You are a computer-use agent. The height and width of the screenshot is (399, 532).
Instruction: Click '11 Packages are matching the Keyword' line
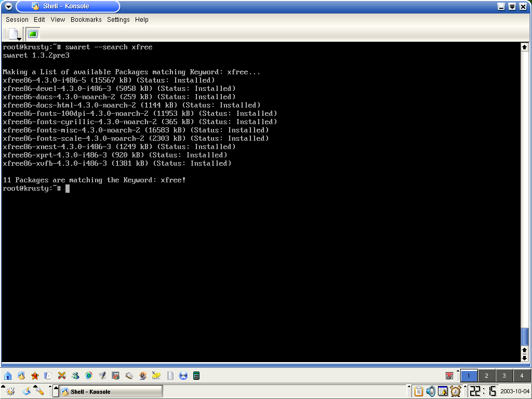coord(95,180)
